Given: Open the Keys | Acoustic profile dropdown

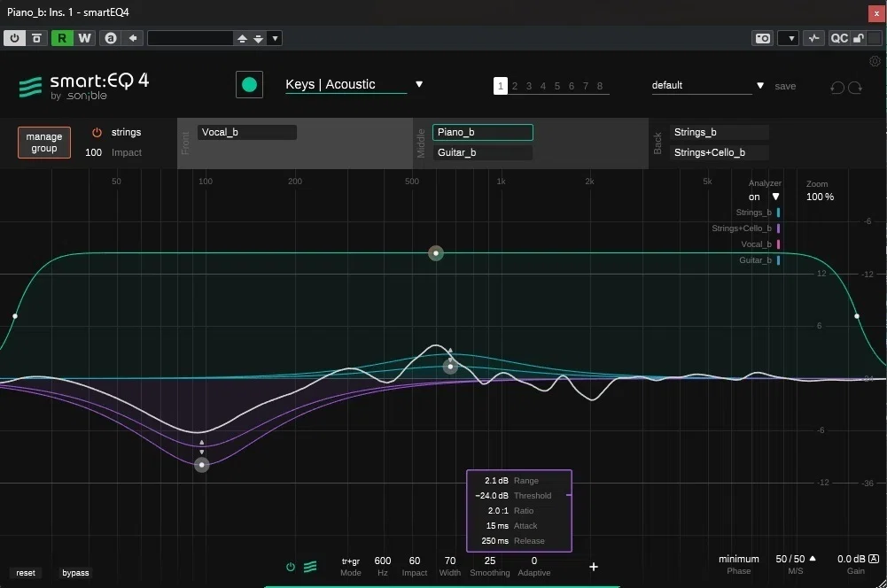Looking at the screenshot, I should point(419,84).
